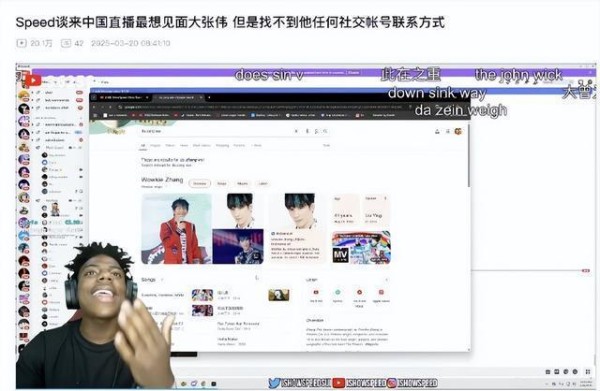Screen dimensions: 600x391
Task: Select the Albums chip for Wowkie Zhang
Action: point(242,184)
